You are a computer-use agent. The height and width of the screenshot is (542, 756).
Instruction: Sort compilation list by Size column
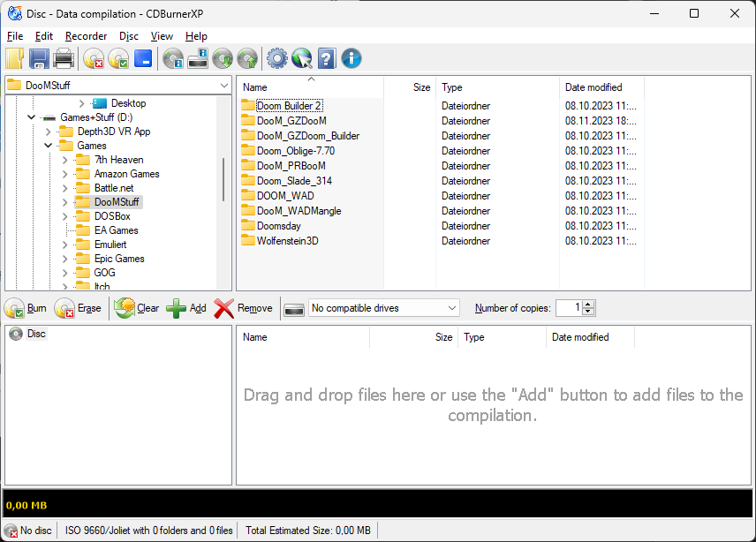pyautogui.click(x=413, y=337)
